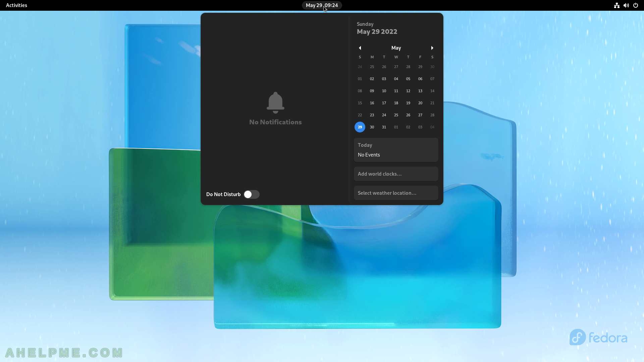This screenshot has height=362, width=644.
Task: Select April 24 in the first row
Action: coord(360,67)
